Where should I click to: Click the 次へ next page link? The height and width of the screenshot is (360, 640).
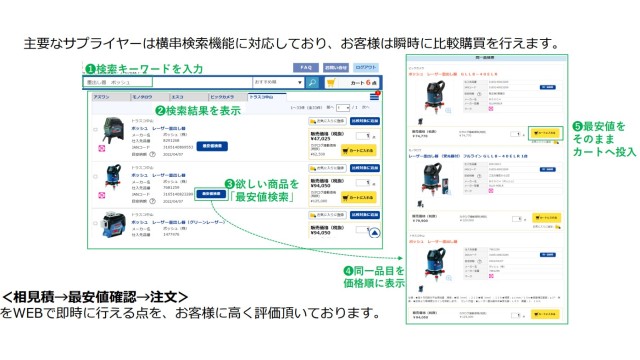point(365,107)
